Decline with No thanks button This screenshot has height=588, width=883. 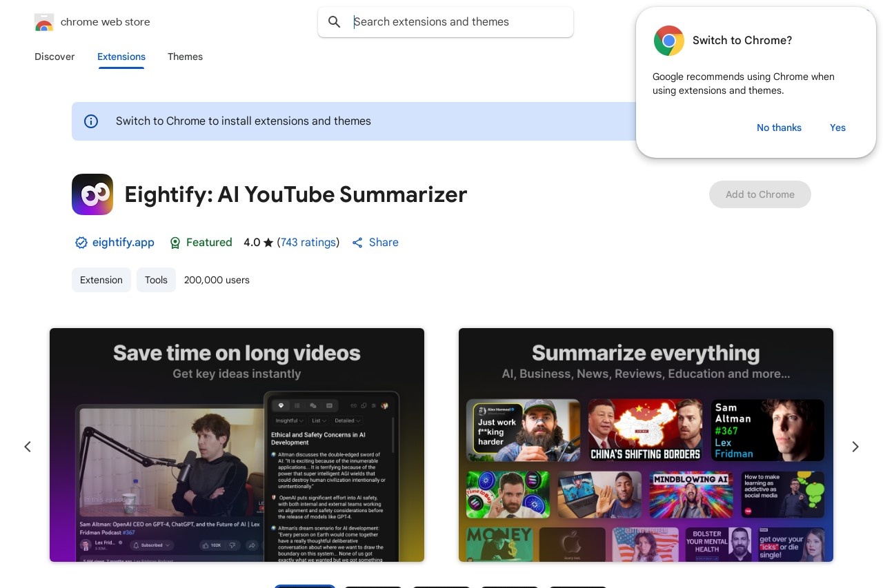pos(779,128)
